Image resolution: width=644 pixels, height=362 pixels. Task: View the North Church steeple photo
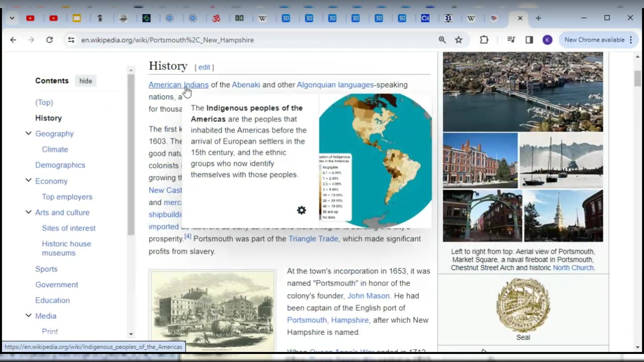tap(563, 216)
